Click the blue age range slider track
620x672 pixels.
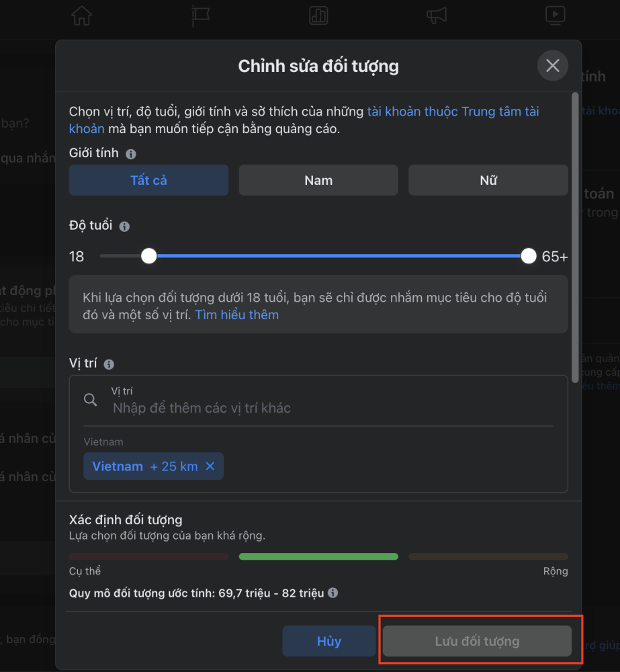click(339, 256)
